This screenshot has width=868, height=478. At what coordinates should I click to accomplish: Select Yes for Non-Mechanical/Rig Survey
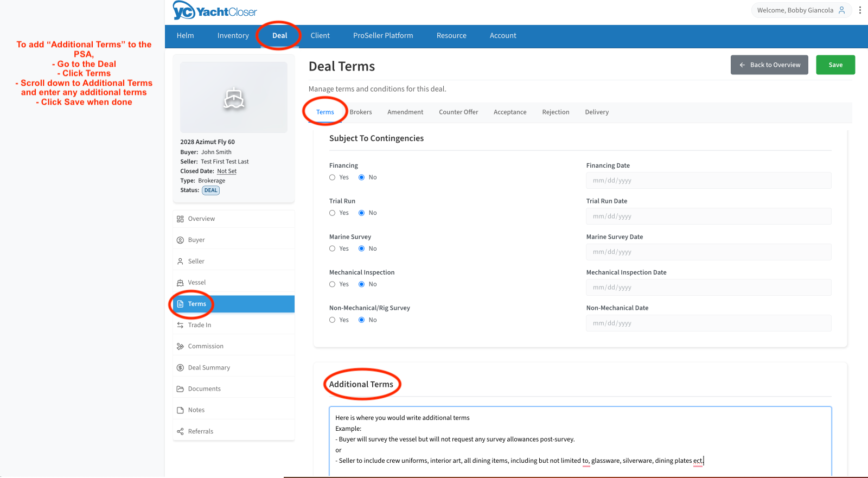[332, 320]
